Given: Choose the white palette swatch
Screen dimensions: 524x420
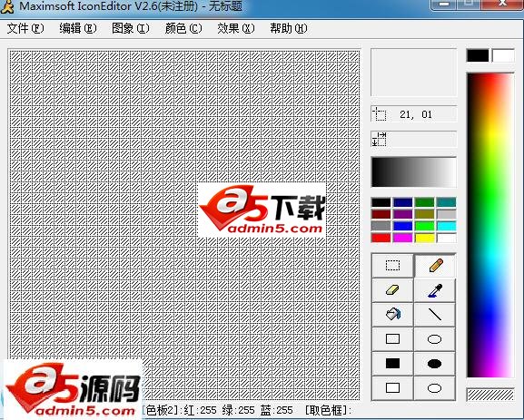Looking at the screenshot, I should tap(446, 238).
